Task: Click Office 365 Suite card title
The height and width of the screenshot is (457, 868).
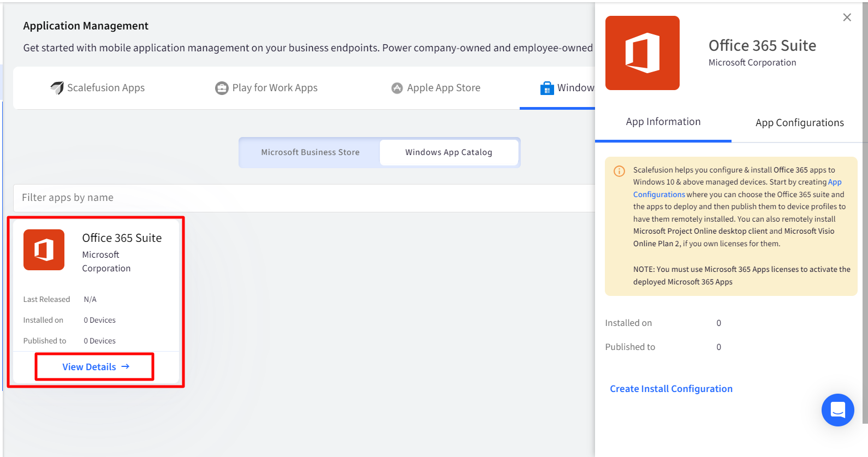Action: (122, 238)
